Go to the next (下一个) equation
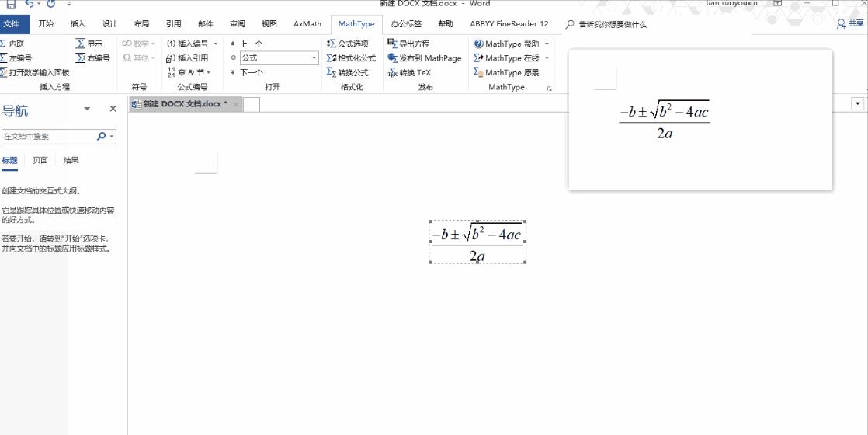Image resolution: width=868 pixels, height=435 pixels. click(x=247, y=72)
